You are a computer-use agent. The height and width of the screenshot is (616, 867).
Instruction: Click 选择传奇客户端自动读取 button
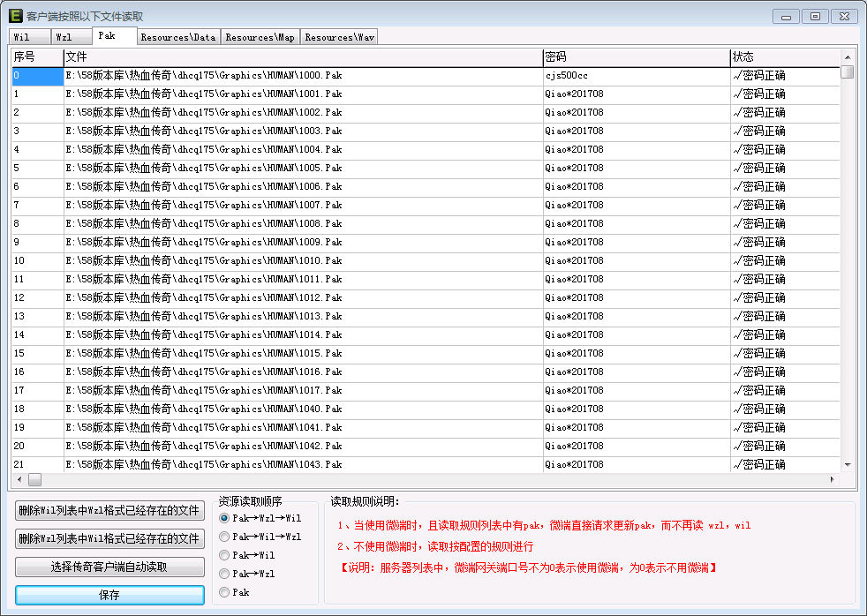tap(109, 567)
